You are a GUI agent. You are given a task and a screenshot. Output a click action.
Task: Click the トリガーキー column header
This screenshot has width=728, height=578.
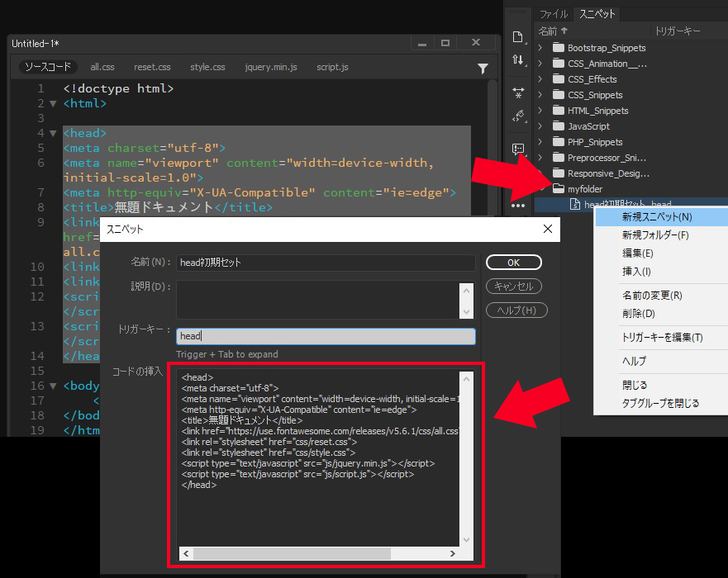677,31
